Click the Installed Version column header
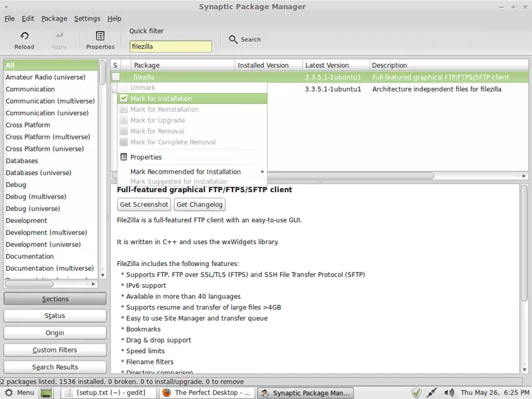 click(x=269, y=65)
